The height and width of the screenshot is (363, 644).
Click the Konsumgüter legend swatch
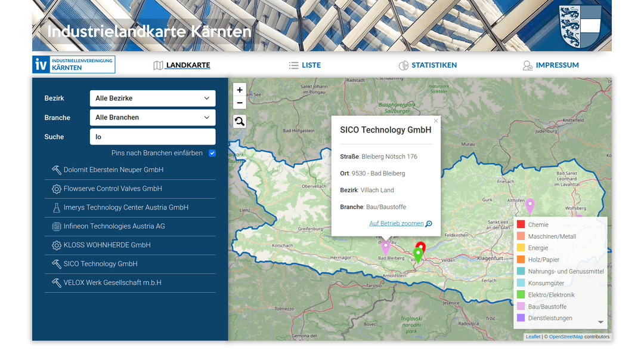point(521,283)
